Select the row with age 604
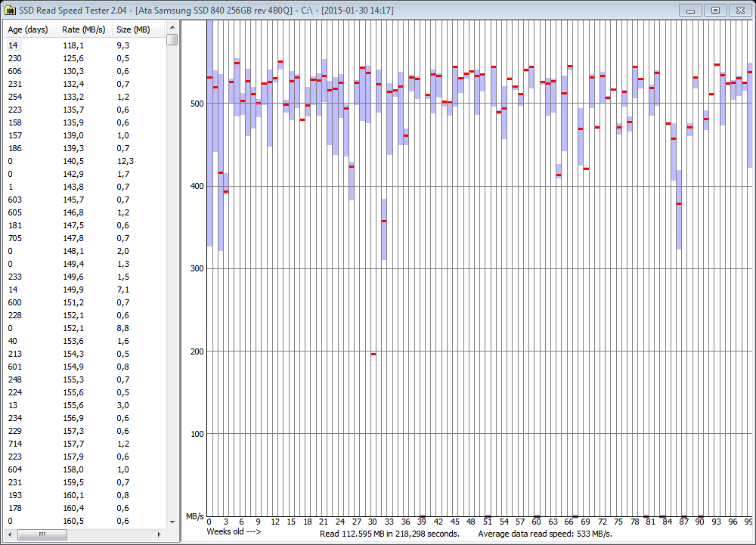Image resolution: width=756 pixels, height=545 pixels. (x=85, y=469)
